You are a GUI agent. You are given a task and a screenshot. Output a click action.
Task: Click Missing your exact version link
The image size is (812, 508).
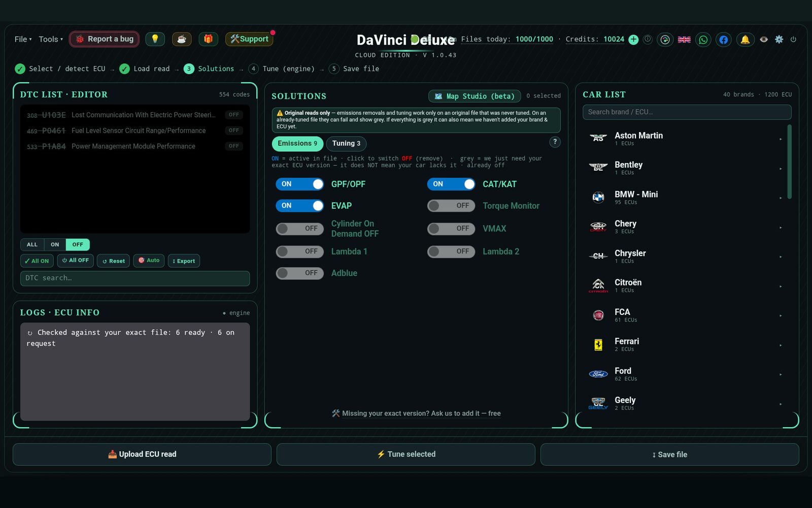click(x=416, y=414)
